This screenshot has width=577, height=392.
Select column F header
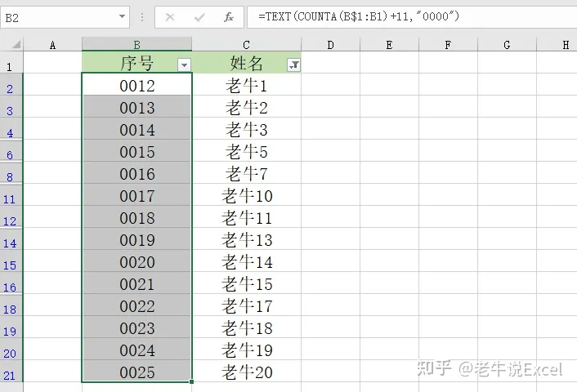click(448, 45)
